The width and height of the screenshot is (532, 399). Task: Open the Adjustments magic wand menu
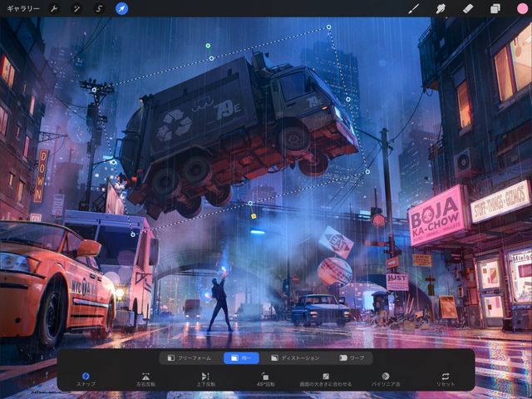[76, 8]
